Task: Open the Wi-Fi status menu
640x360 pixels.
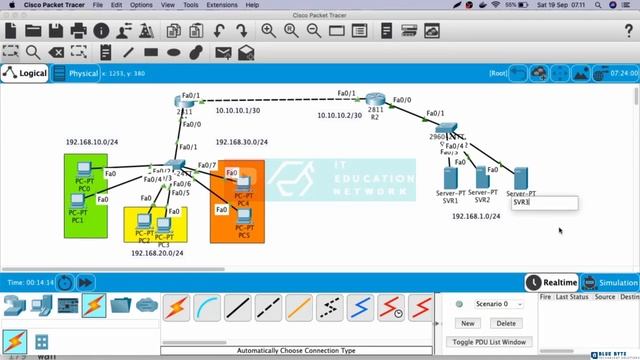Action: click(496, 5)
